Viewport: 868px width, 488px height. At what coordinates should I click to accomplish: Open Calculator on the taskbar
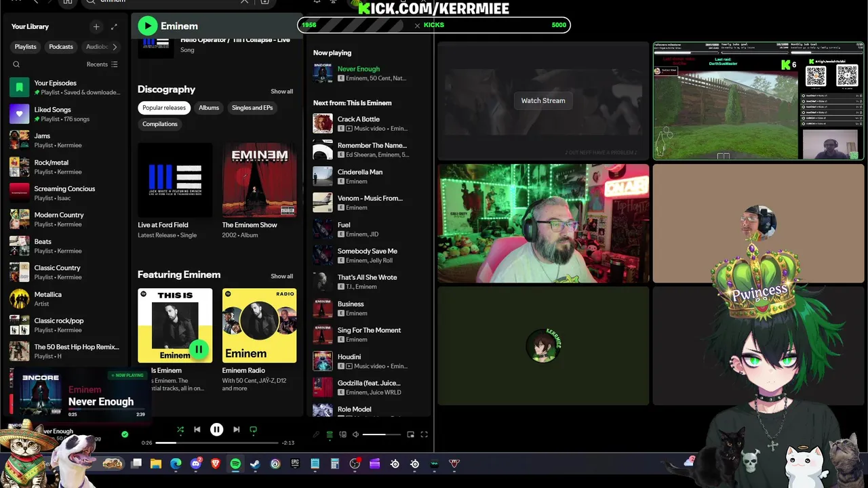(334, 464)
